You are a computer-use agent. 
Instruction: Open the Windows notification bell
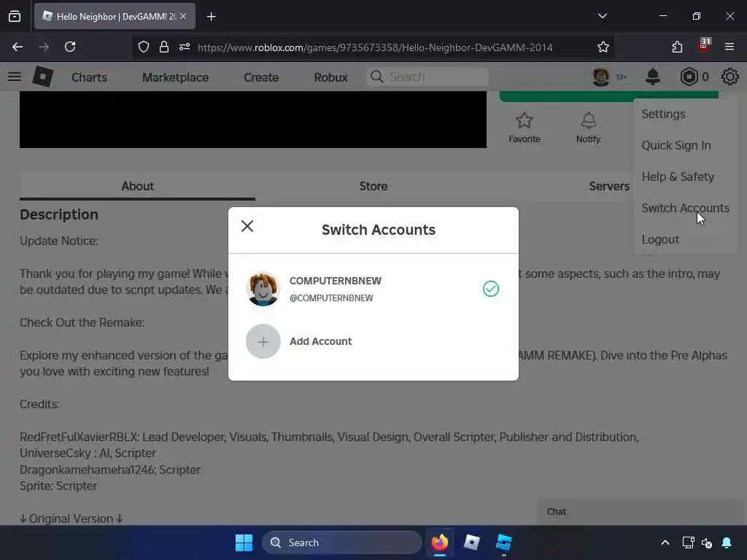[x=727, y=542]
